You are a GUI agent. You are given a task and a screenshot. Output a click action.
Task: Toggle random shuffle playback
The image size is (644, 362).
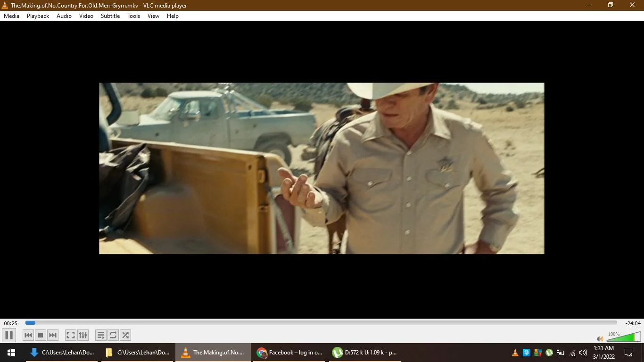coord(125,335)
